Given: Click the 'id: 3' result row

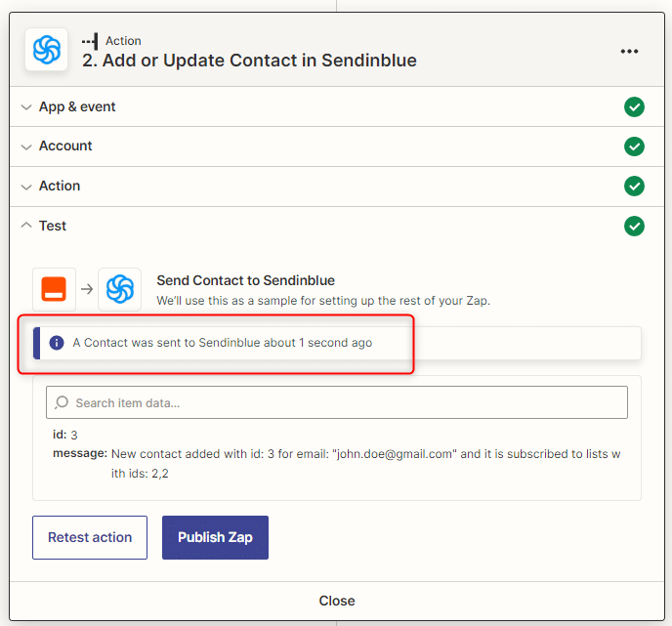Looking at the screenshot, I should [x=65, y=435].
